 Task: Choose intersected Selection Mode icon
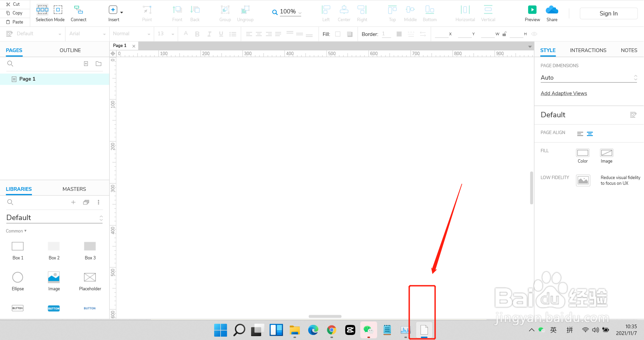pos(42,9)
